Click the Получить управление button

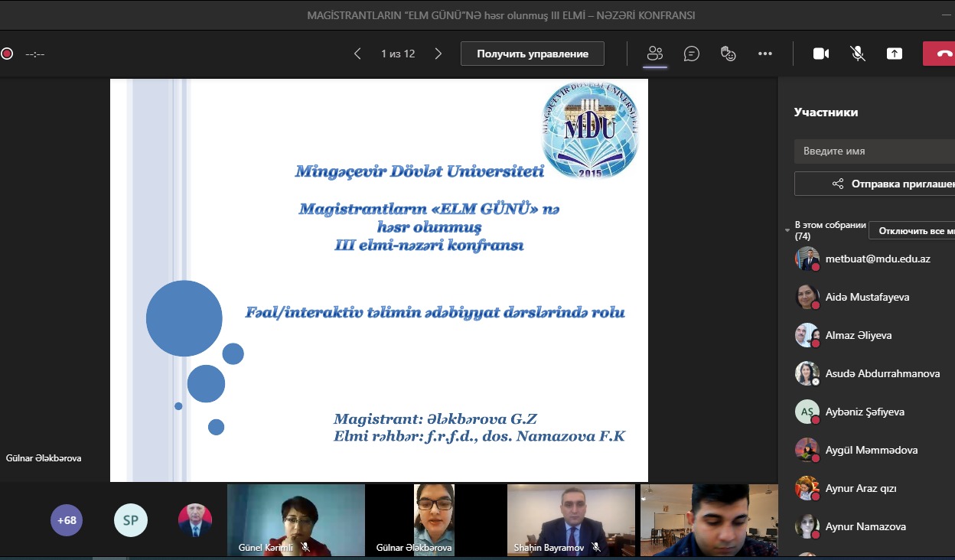click(x=532, y=54)
